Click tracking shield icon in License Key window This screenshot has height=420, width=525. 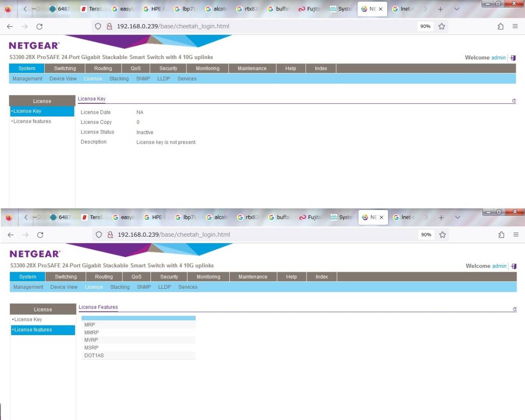point(98,26)
